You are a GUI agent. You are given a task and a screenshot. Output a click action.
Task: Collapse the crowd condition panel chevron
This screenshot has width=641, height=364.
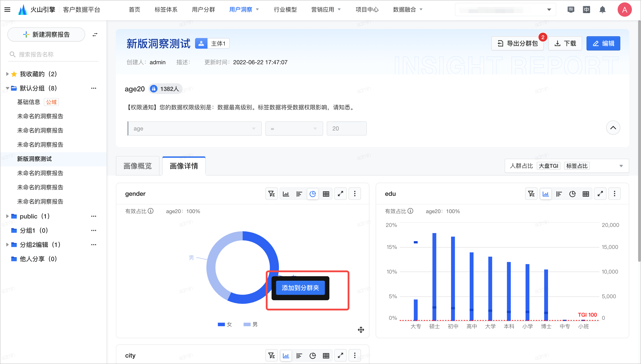[x=613, y=128]
